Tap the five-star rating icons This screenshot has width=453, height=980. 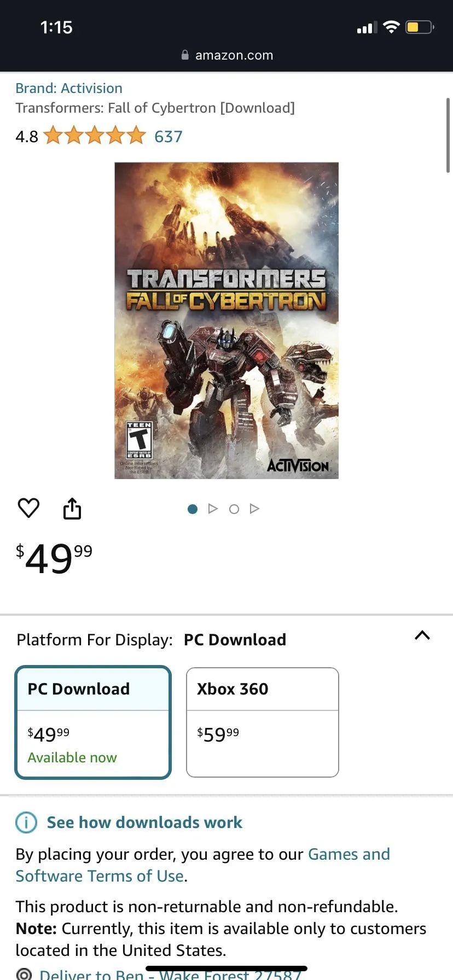95,136
